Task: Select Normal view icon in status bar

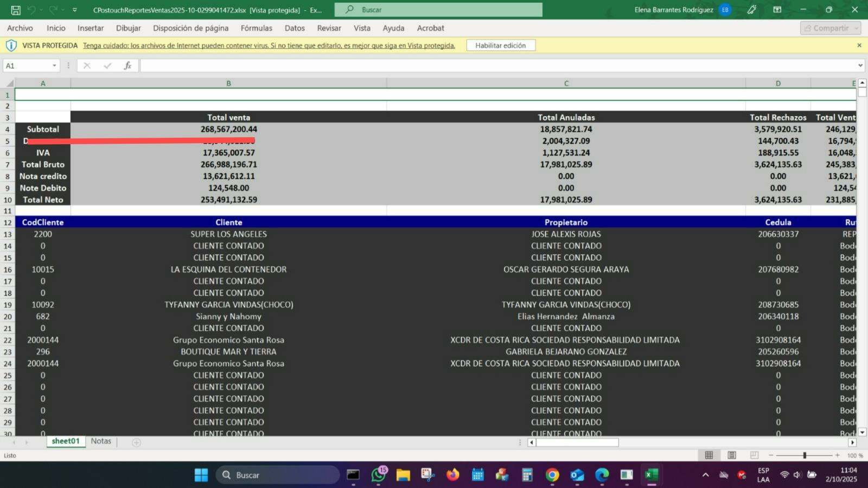Action: tap(709, 455)
